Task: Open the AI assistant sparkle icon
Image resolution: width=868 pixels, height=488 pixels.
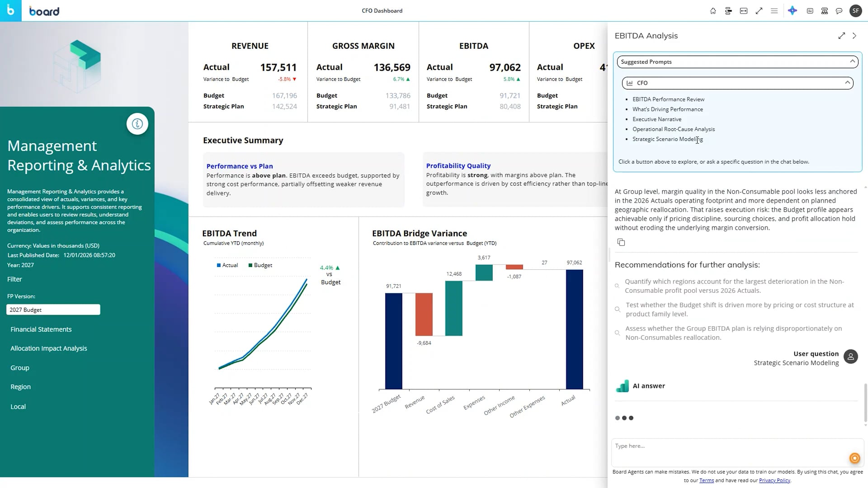Action: (x=793, y=11)
